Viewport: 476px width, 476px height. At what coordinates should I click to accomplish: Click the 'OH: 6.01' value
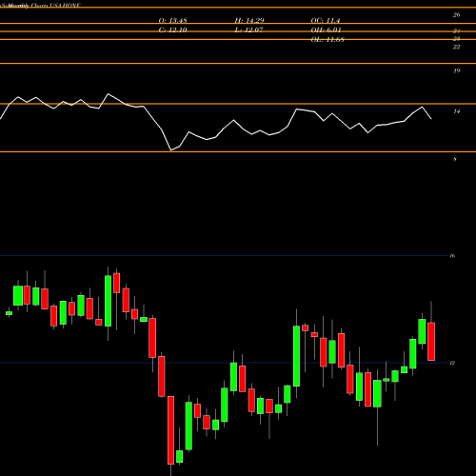coord(326,30)
